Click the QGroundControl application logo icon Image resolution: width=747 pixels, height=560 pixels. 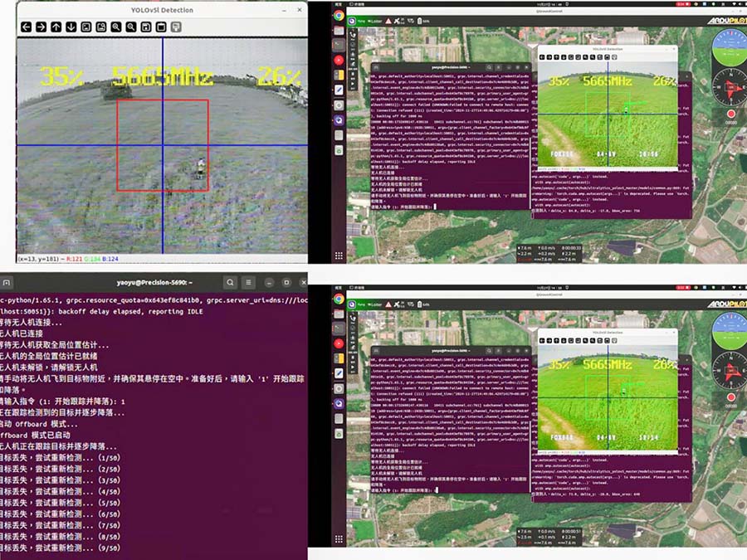[x=352, y=21]
